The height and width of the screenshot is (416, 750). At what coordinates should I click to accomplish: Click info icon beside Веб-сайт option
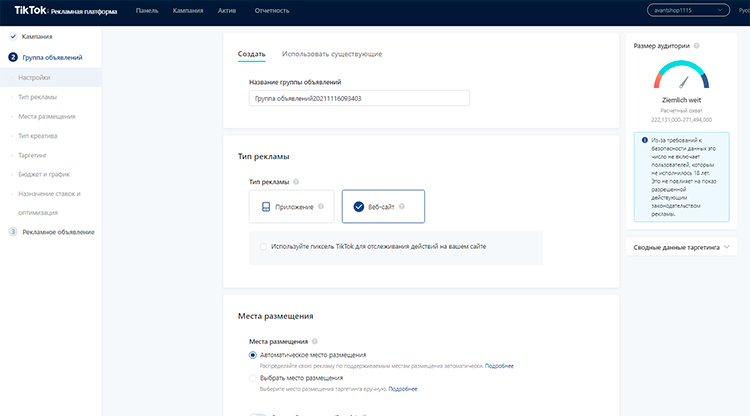(402, 207)
